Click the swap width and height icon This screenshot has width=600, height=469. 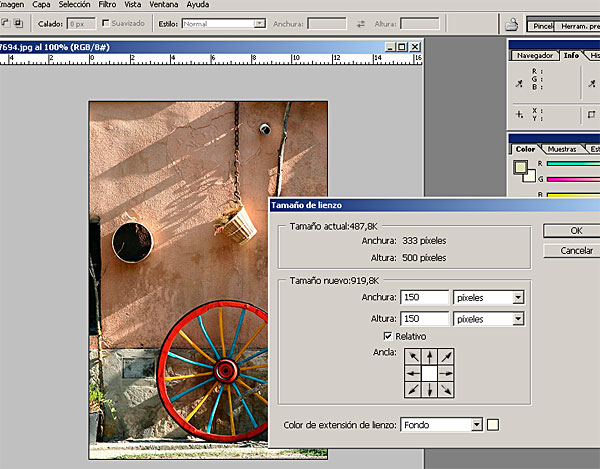(361, 23)
